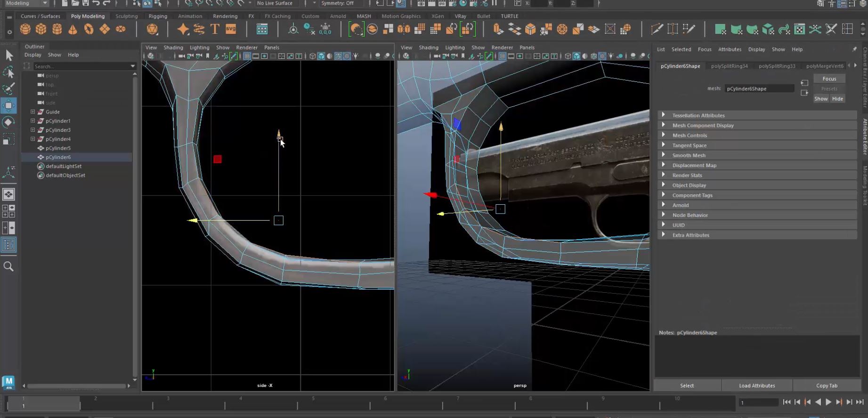Click the Copy Tab button
The width and height of the screenshot is (868, 418).
[827, 386]
